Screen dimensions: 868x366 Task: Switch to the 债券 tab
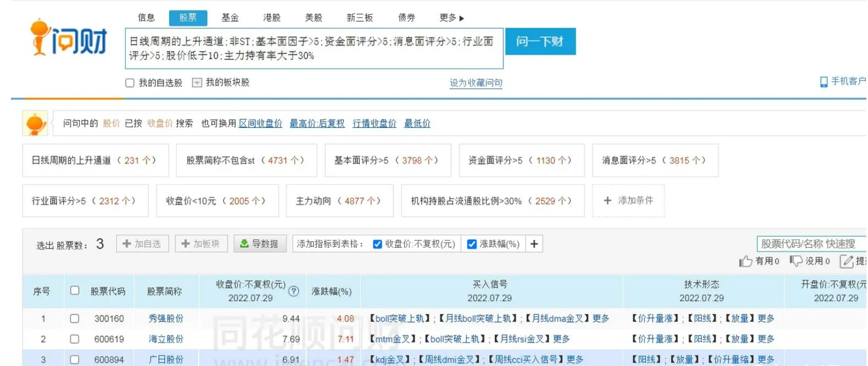pyautogui.click(x=407, y=18)
